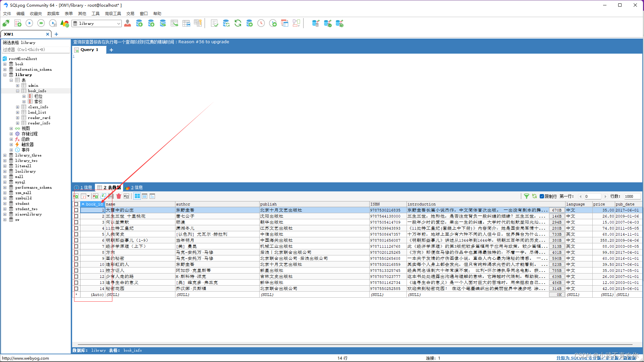
Task: Click the red trash delete row icon
Action: [119, 196]
